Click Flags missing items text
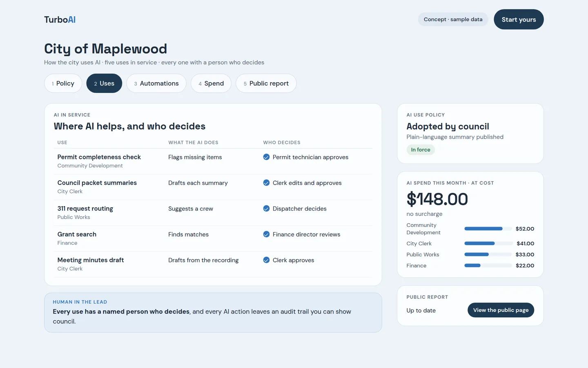Image resolution: width=588 pixels, height=368 pixels. 195,157
